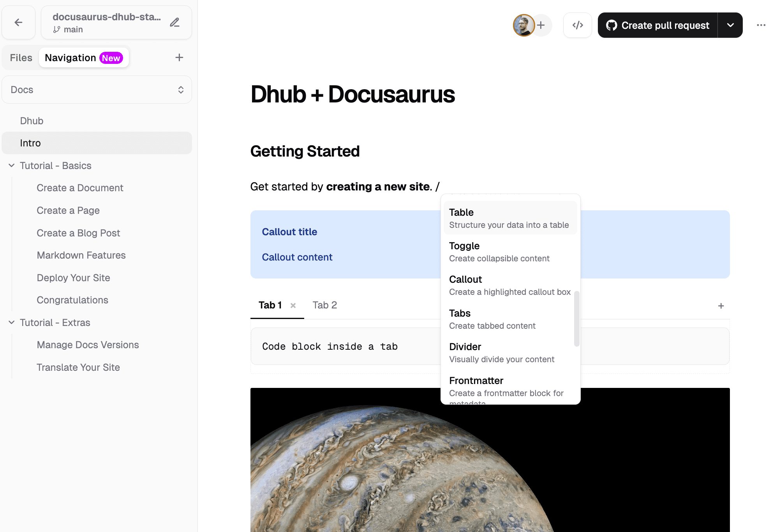Collapse the Tutorial - Extras section
779x532 pixels.
(12, 322)
